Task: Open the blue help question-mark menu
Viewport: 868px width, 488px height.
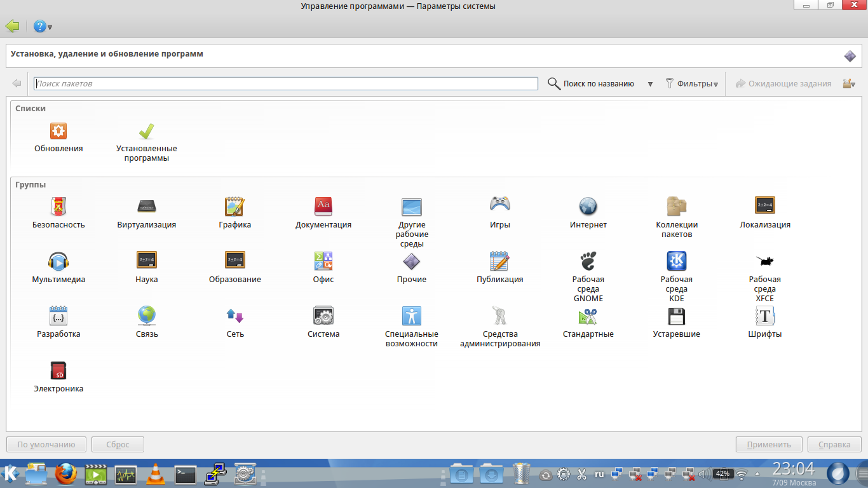Action: (43, 27)
